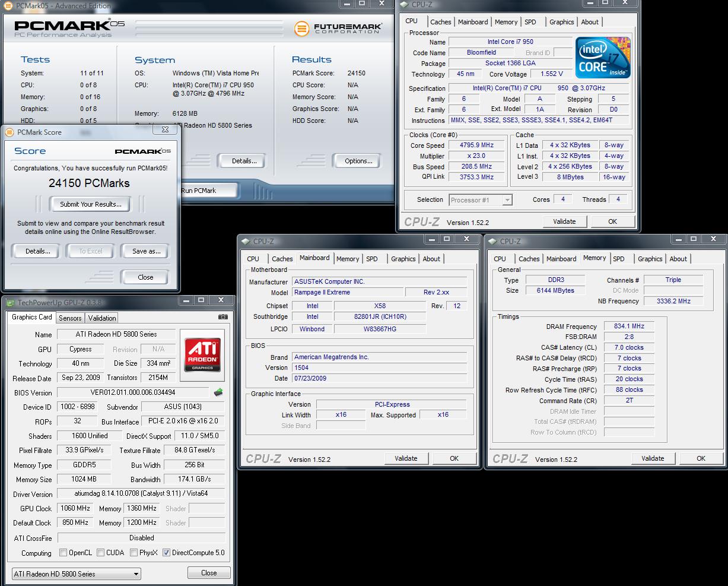Open Mainboard tab in the CPU-Z processor window
Viewport: 728px width, 586px height.
[x=473, y=22]
